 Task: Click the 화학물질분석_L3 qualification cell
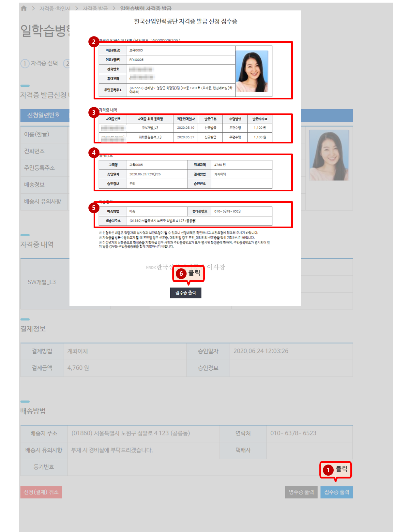[150, 137]
